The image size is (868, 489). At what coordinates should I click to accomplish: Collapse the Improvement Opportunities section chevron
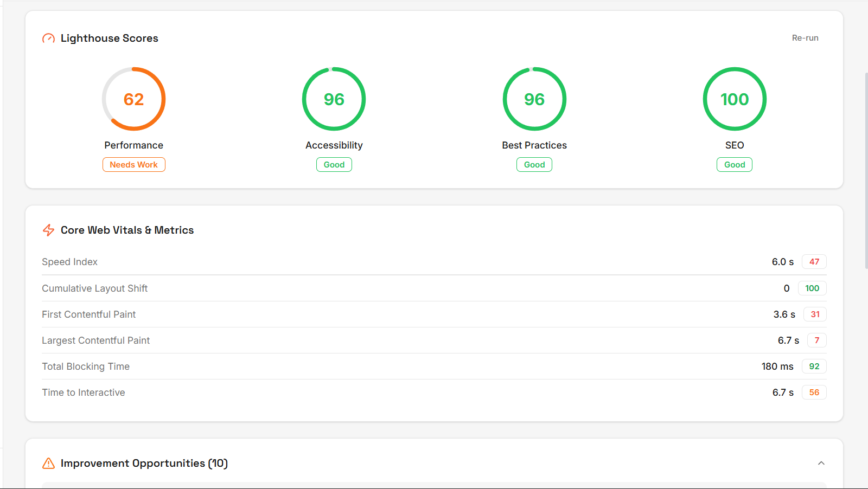pos(821,463)
